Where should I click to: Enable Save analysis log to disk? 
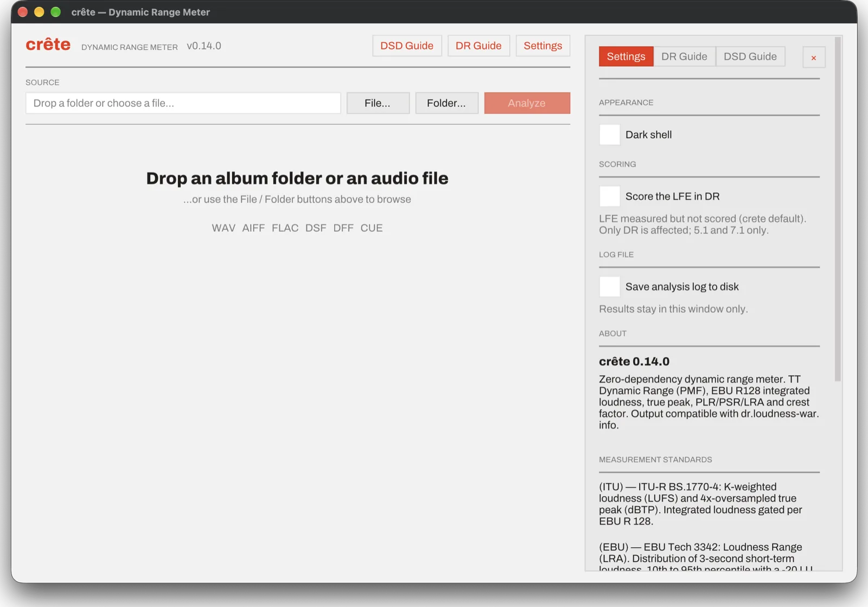[610, 287]
